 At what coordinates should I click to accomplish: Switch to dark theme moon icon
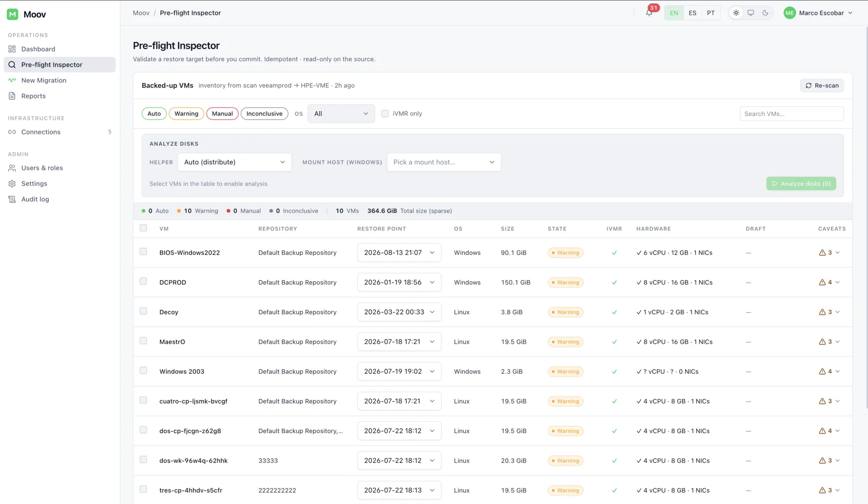click(x=765, y=13)
